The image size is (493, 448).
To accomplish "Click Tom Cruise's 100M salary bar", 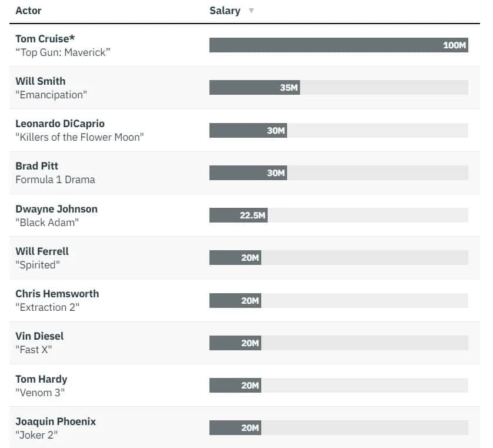I will (338, 45).
